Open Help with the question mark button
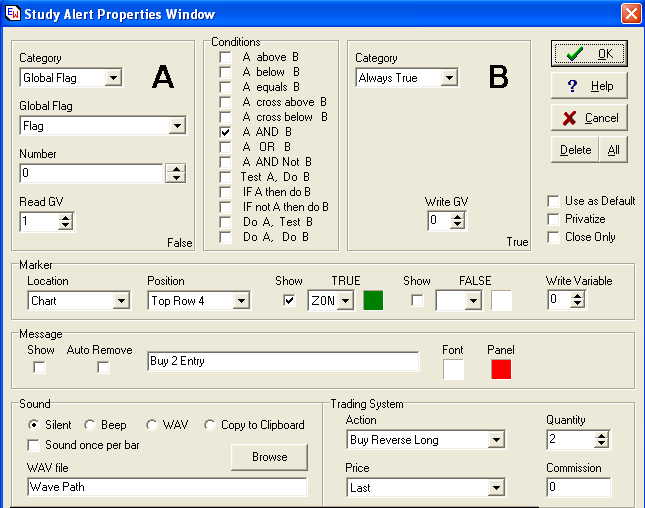Viewport: 645px width, 508px height. pyautogui.click(x=588, y=86)
